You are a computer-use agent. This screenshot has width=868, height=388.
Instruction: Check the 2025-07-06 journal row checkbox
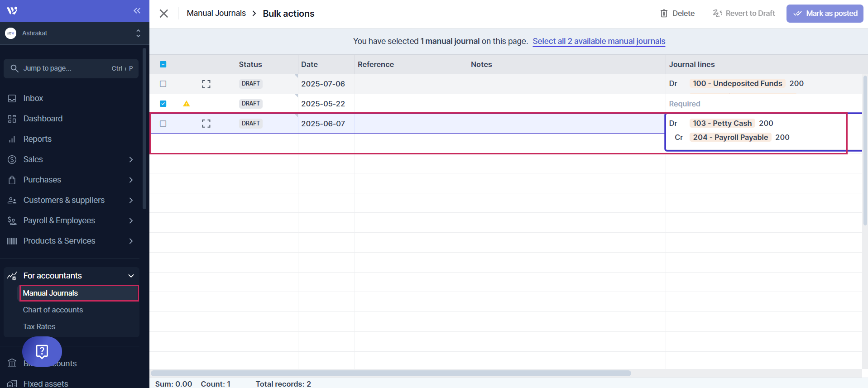point(163,84)
